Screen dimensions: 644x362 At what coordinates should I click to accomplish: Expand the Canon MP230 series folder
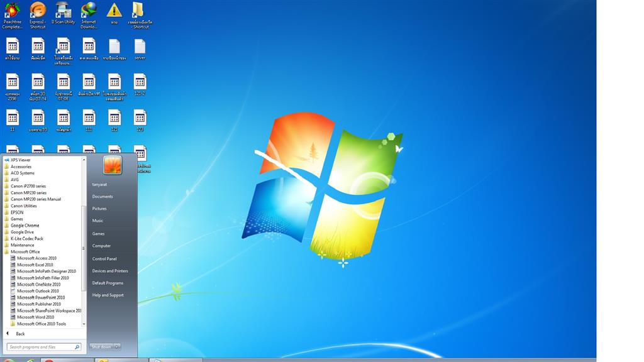point(28,193)
